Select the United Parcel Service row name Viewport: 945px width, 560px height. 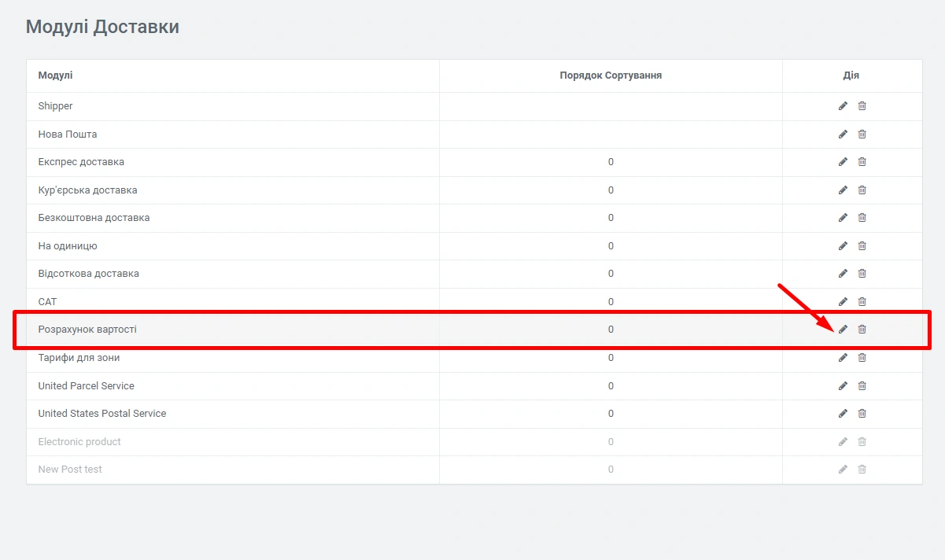click(x=86, y=386)
